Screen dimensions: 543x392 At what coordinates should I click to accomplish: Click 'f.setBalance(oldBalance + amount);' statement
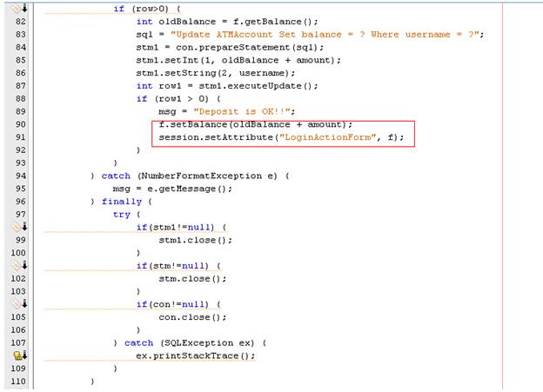[255, 124]
